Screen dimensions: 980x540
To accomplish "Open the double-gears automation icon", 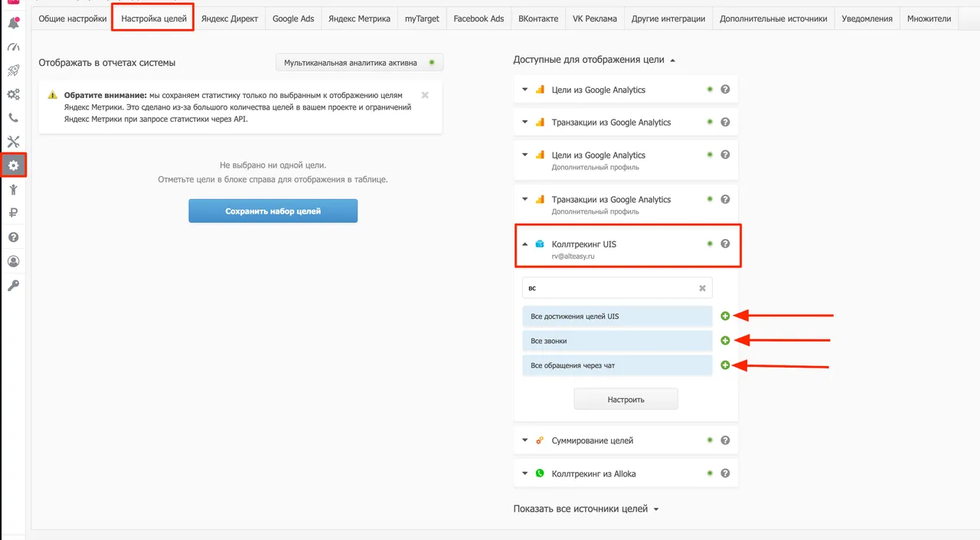I will pyautogui.click(x=13, y=95).
